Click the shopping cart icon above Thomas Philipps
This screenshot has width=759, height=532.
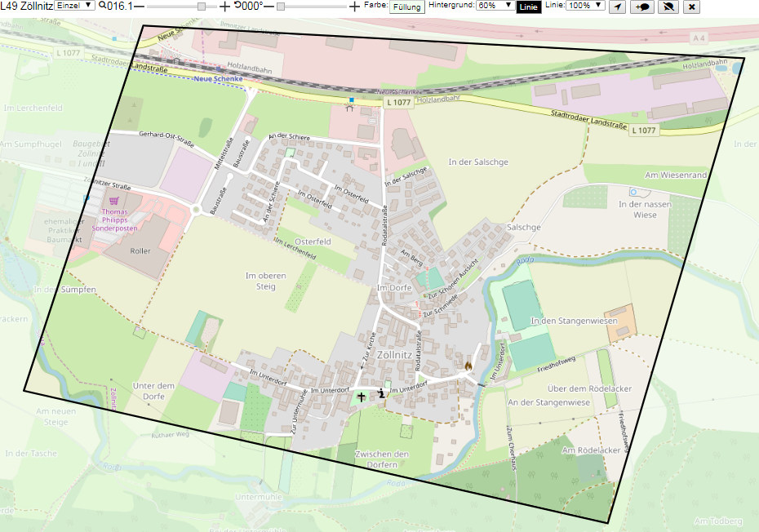tap(114, 201)
